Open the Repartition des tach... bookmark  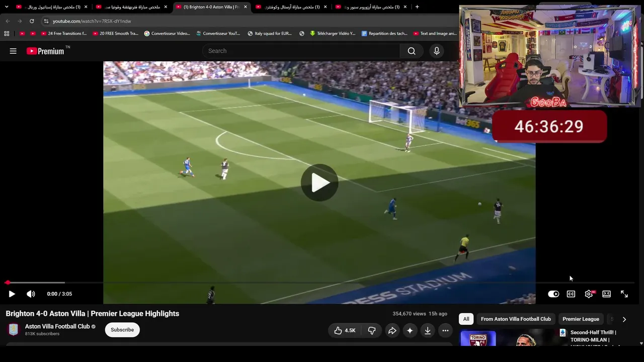385,34
